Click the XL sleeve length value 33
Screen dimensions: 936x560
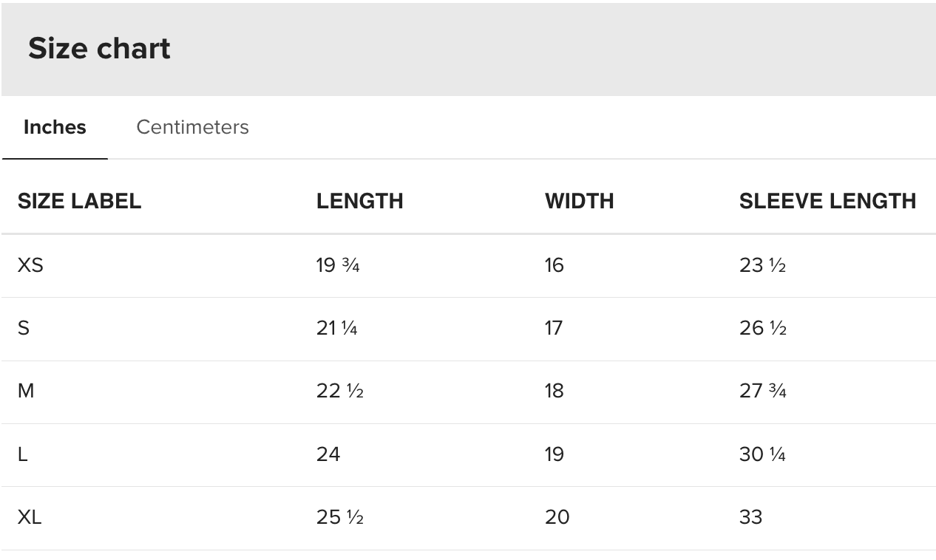[750, 517]
